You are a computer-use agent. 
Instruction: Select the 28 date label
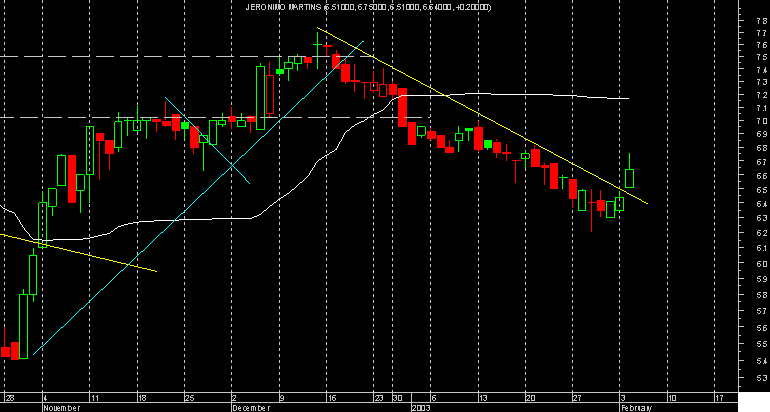pos(10,397)
